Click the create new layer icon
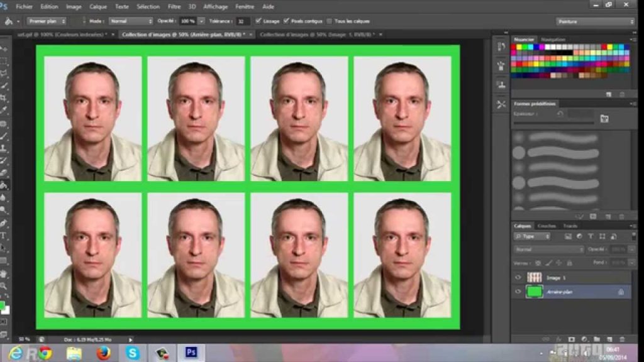The width and height of the screenshot is (644, 362). coord(609,339)
